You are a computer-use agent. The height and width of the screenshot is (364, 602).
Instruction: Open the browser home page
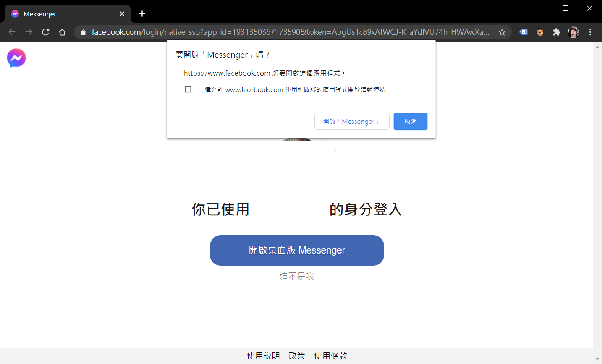click(x=63, y=32)
